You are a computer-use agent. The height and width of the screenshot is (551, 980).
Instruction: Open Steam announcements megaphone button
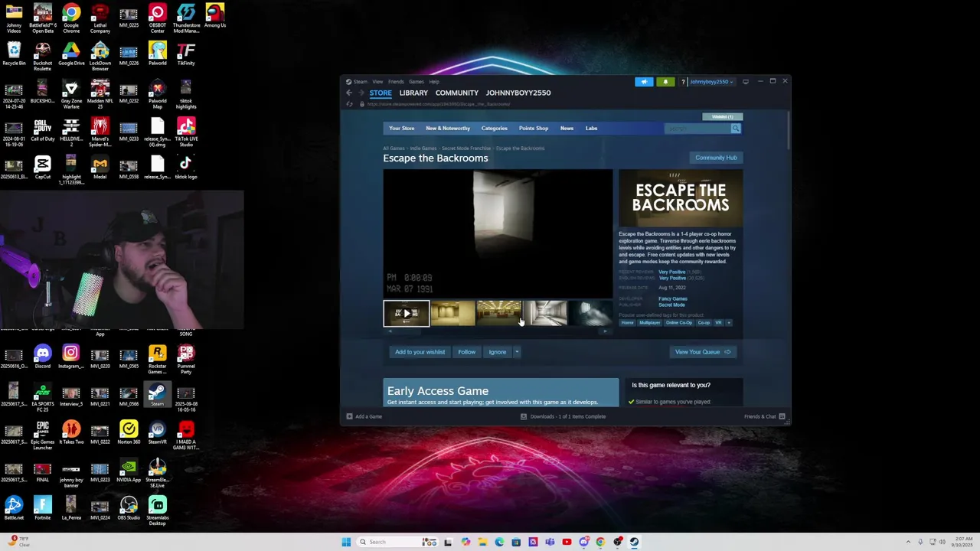[x=644, y=82]
